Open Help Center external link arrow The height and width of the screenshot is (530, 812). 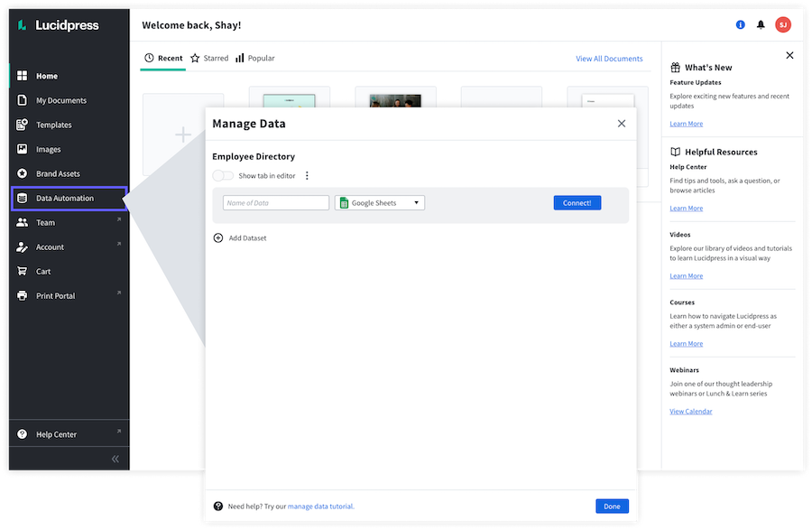(x=118, y=431)
